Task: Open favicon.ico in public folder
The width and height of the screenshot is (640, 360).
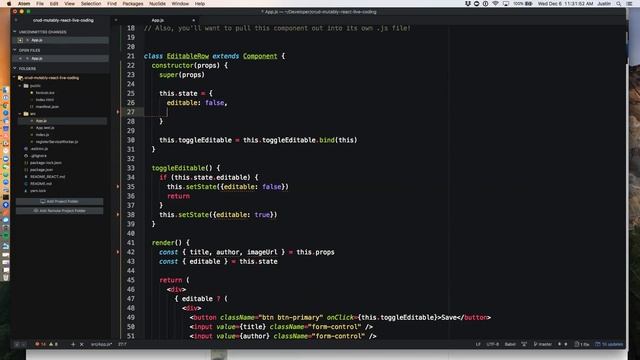Action: click(x=45, y=93)
